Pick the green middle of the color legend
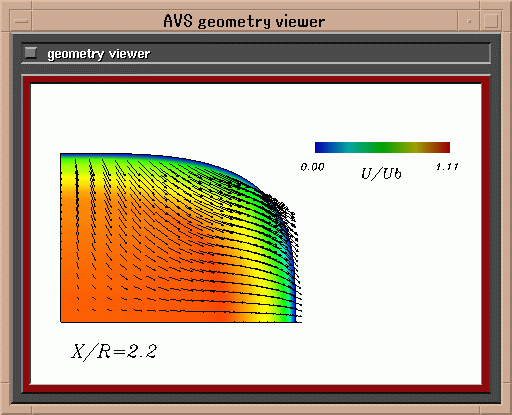512x415 pixels. [380, 147]
